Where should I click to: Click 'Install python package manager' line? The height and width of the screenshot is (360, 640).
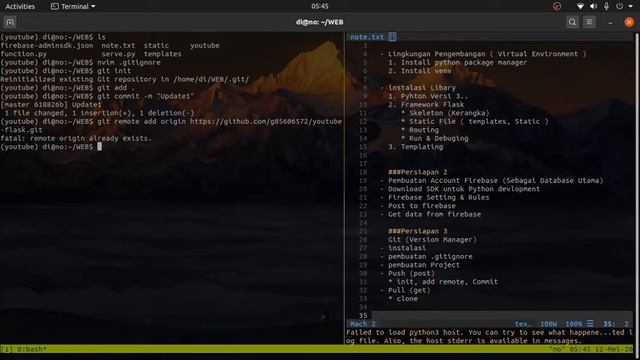pos(457,62)
